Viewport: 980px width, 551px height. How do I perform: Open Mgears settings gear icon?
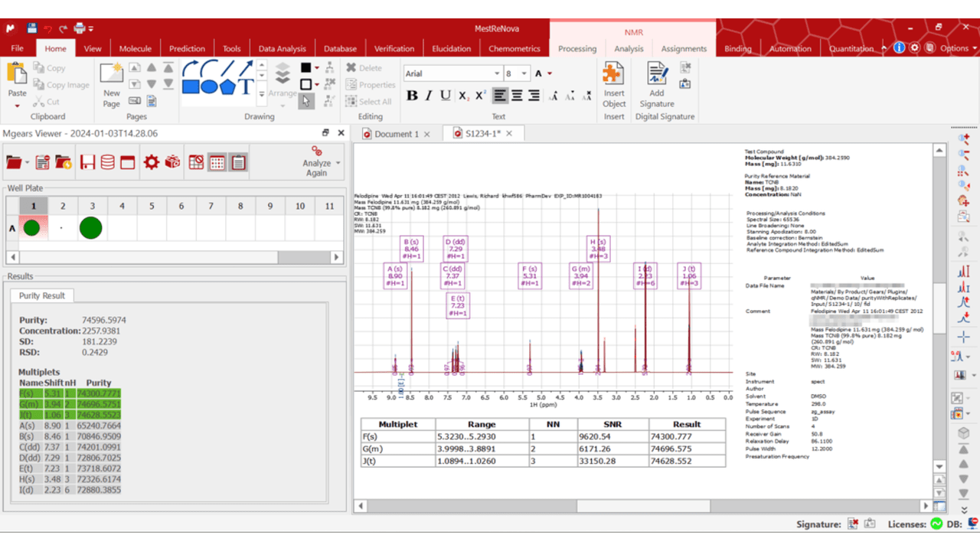click(x=152, y=162)
